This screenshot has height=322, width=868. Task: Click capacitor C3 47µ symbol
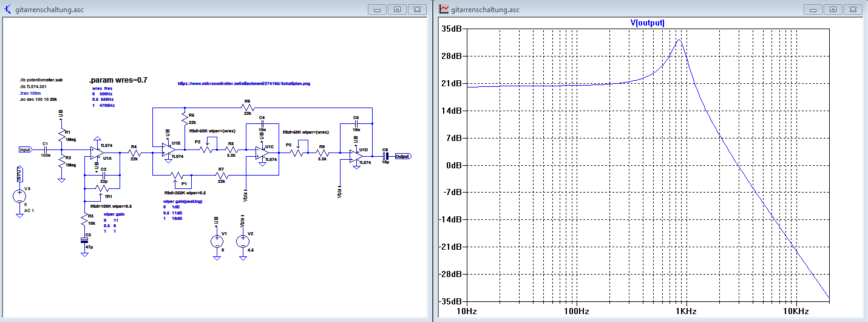(84, 241)
